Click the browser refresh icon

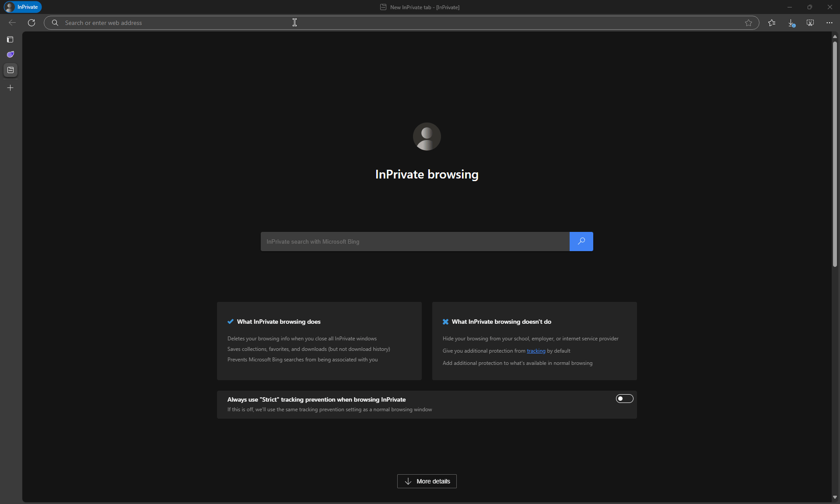coord(31,23)
